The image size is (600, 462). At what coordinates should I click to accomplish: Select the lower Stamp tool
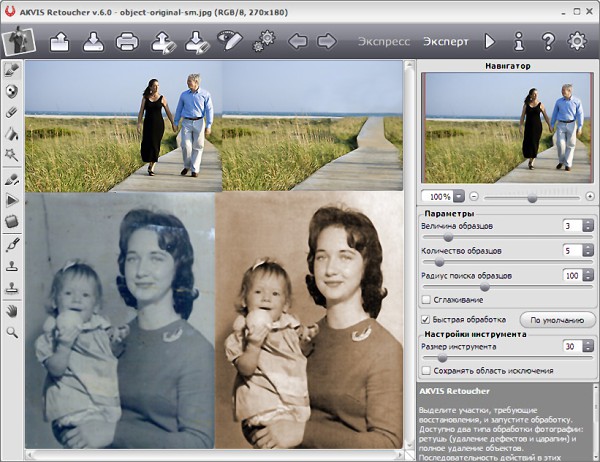12,287
